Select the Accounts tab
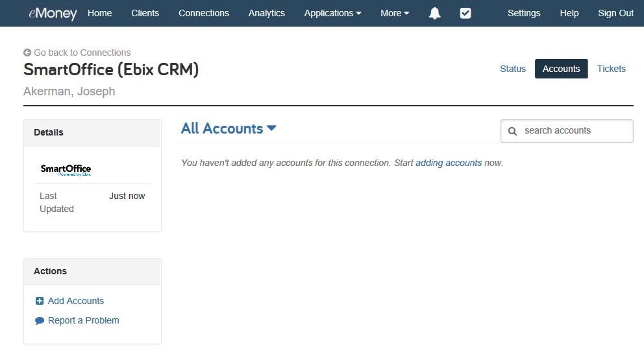Image resolution: width=644 pixels, height=354 pixels. pos(561,69)
